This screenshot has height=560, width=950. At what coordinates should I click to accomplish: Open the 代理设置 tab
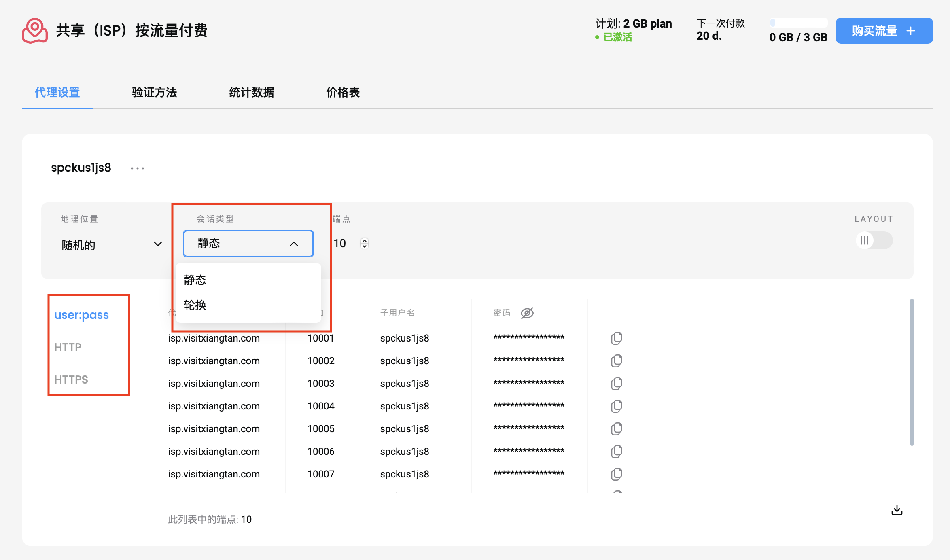(57, 92)
